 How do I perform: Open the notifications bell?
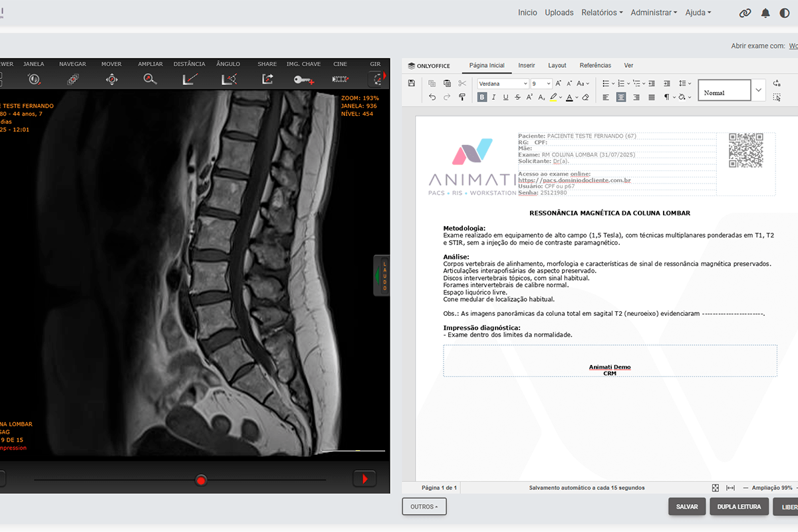[765, 13]
